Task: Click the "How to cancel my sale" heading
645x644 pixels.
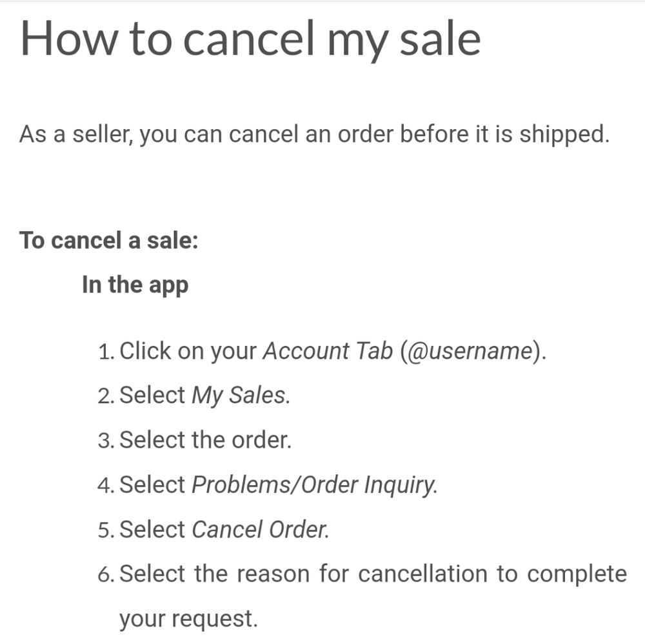Action: 250,38
